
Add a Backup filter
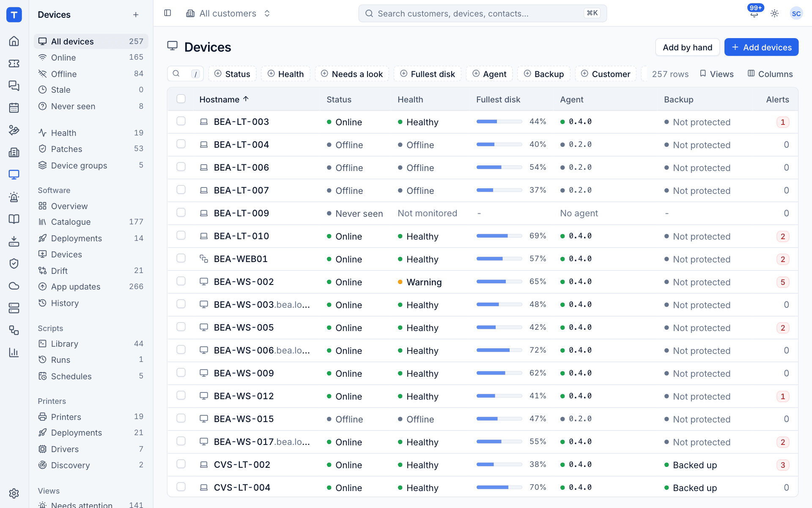click(x=543, y=74)
